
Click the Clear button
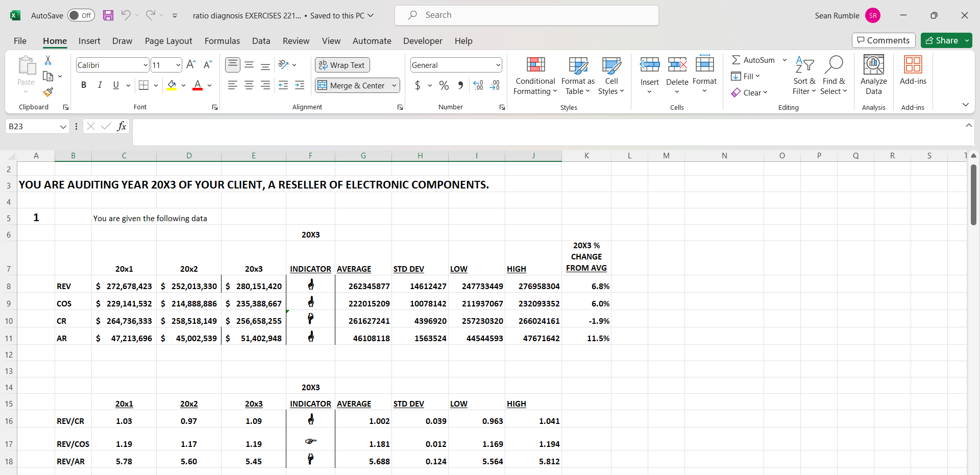pyautogui.click(x=749, y=92)
